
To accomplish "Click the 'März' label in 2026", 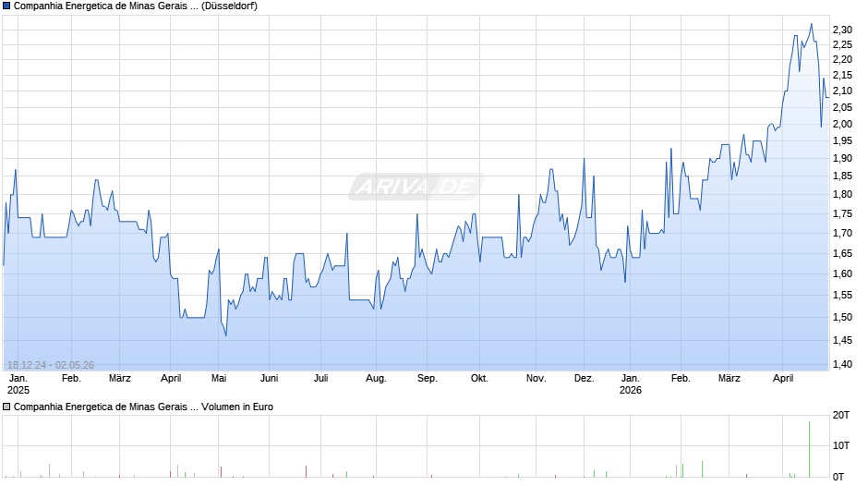I will 729,379.
